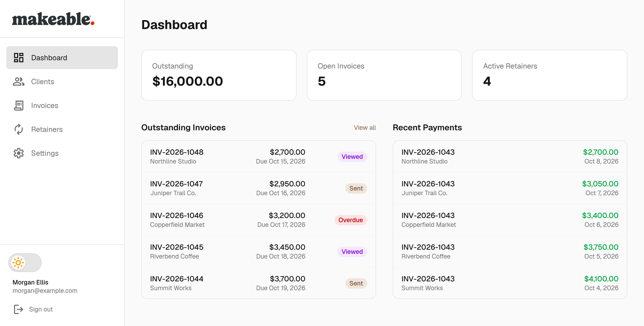Click the Viewed badge for Riverbend Coffee
The width and height of the screenshot is (644, 326).
coord(352,252)
